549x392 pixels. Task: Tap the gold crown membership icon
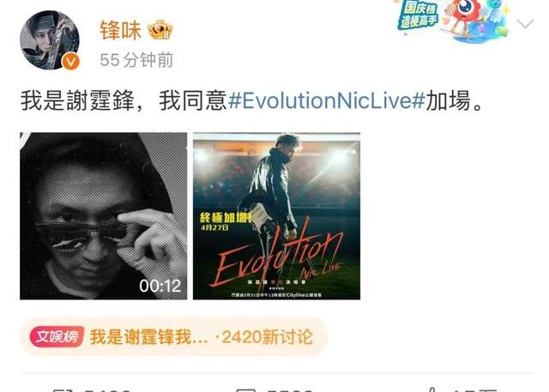160,30
